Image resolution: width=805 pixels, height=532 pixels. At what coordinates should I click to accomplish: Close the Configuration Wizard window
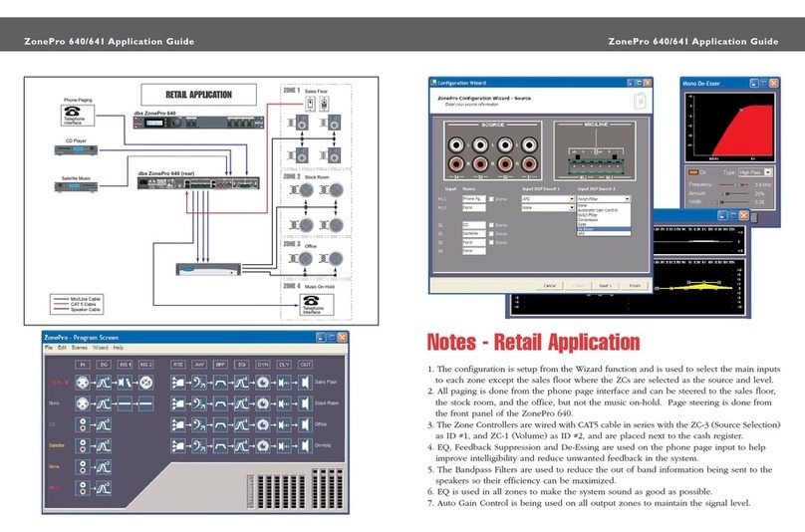(648, 82)
